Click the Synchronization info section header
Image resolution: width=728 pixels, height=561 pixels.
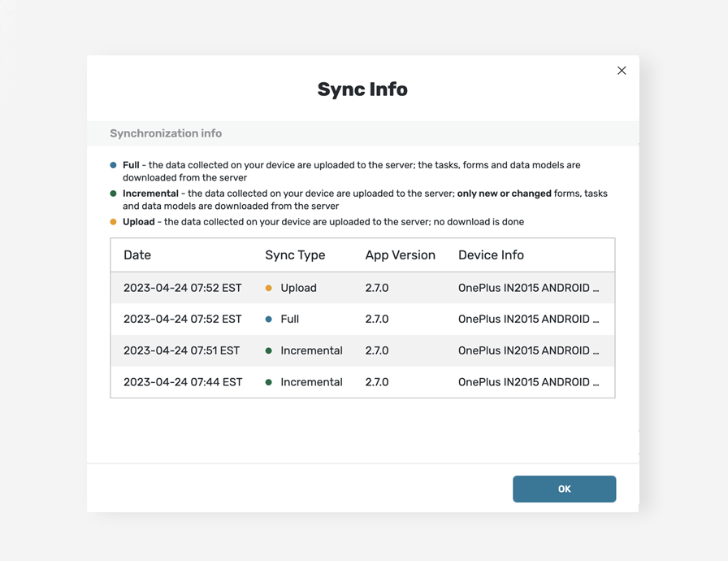tap(166, 133)
